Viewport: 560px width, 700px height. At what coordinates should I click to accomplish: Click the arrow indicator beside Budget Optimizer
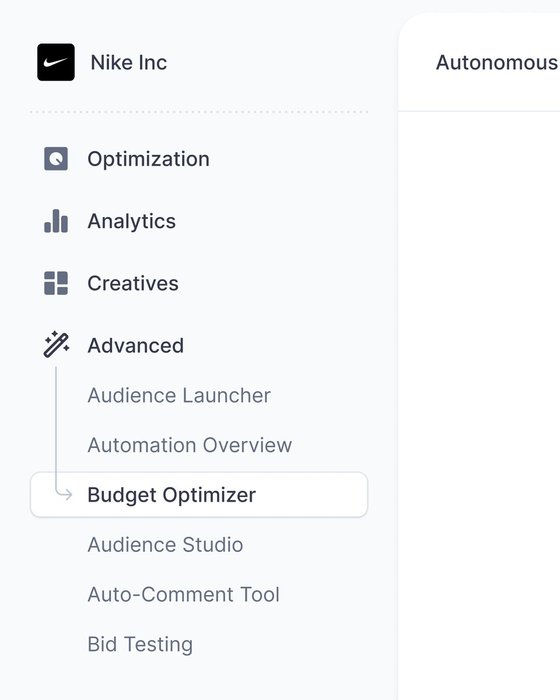pos(64,494)
